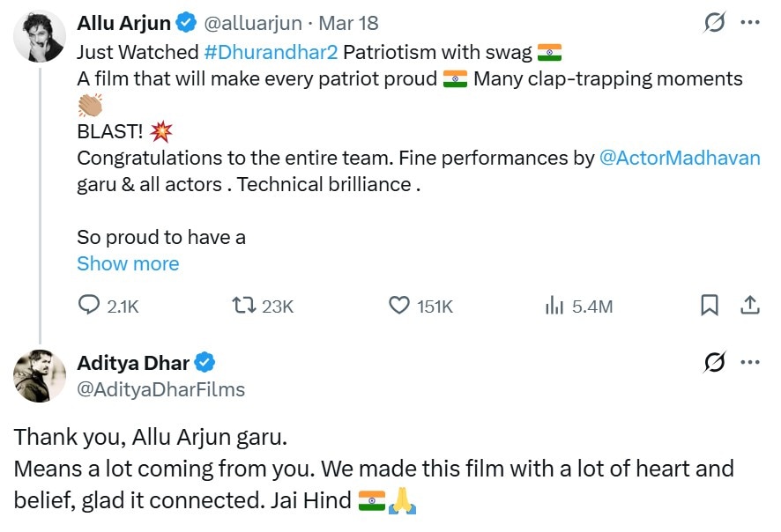Repost Allu Arjun's Dhurandhar2 tweet
This screenshot has width=781, height=532.
(243, 306)
